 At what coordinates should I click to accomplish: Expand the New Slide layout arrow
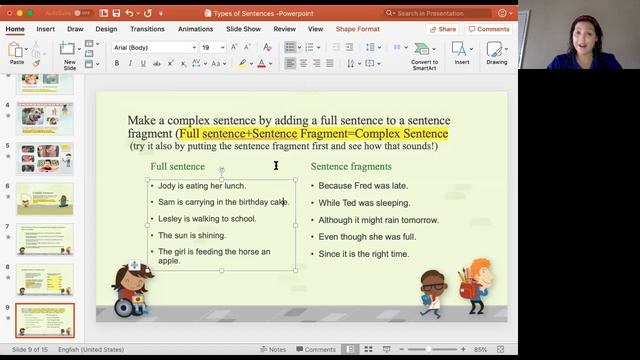coord(79,49)
